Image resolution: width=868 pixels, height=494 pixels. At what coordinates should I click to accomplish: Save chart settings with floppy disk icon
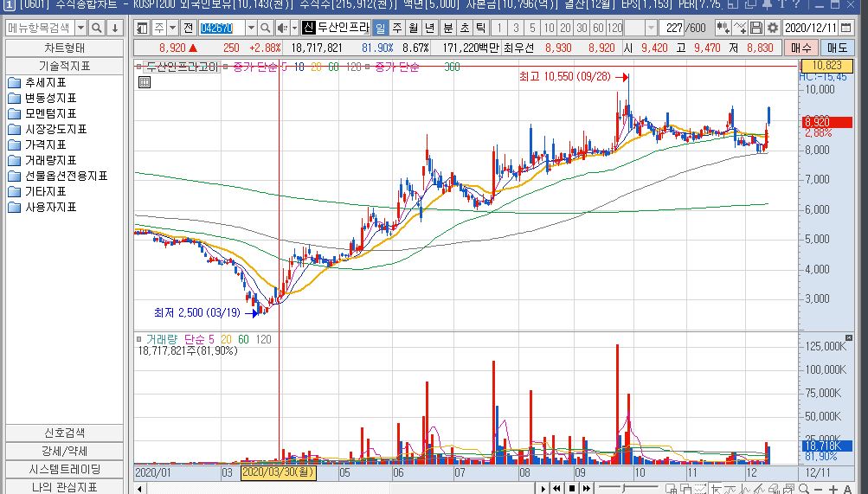pos(756,28)
